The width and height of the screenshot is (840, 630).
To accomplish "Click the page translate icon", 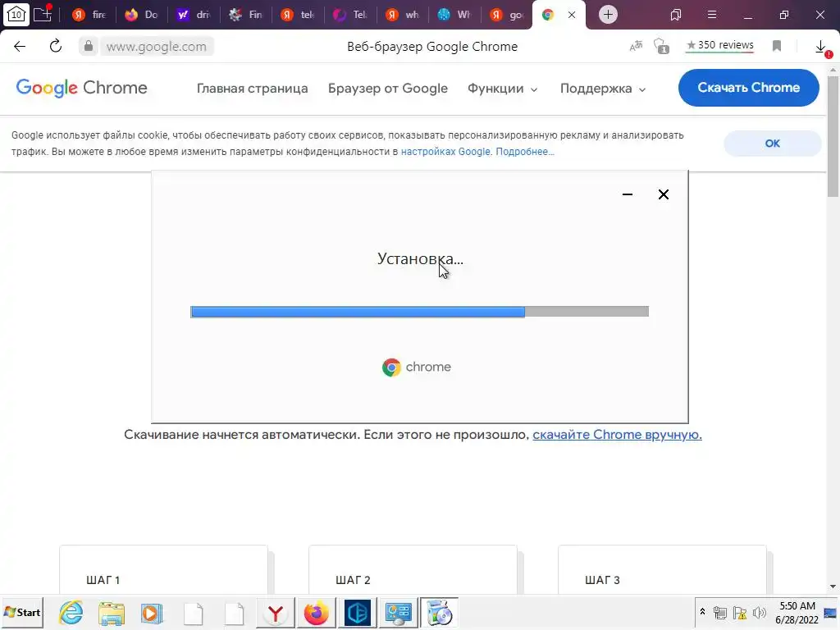I will (x=636, y=47).
